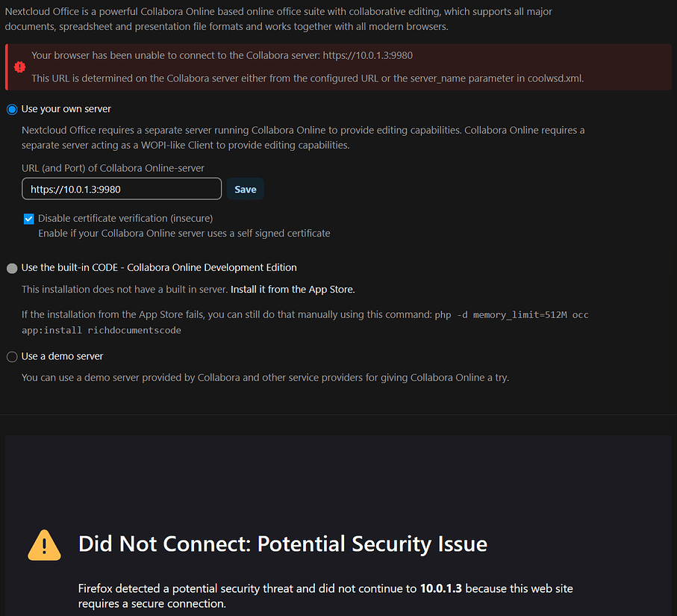The height and width of the screenshot is (616, 677).
Task: Click the demo server description text
Action: pos(265,377)
